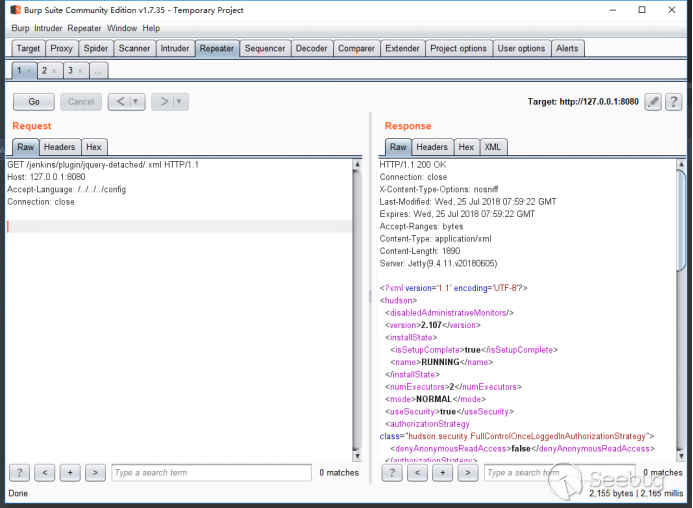
Task: Show the Response XML view
Action: pos(493,147)
